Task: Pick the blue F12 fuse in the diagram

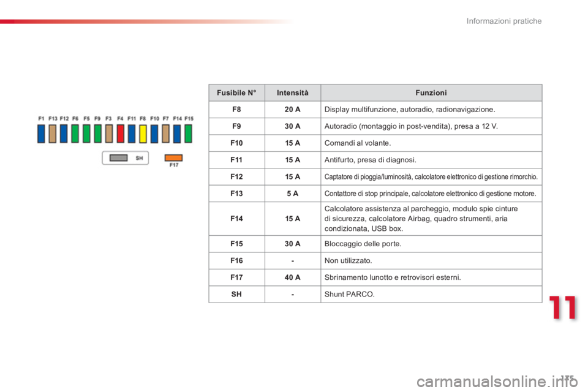Action: pos(64,134)
